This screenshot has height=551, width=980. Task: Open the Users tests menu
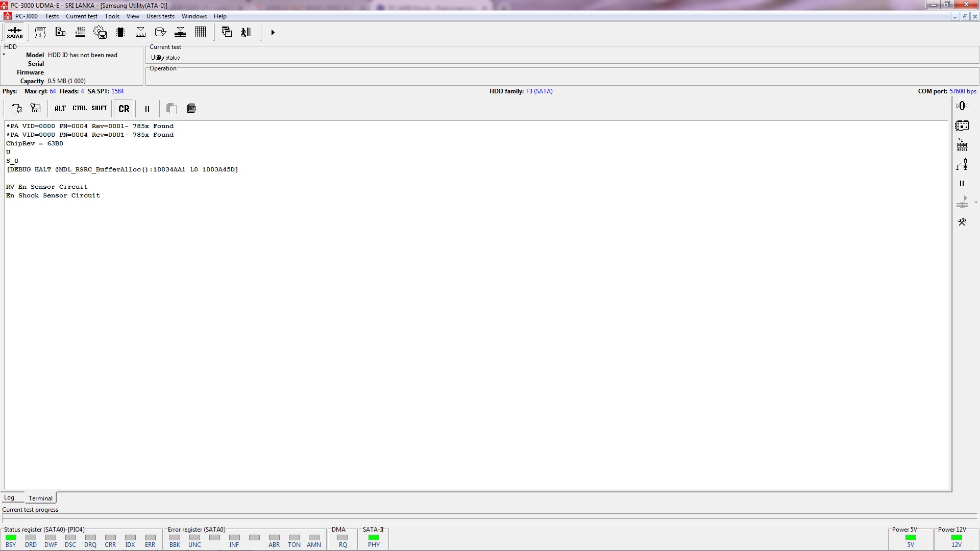[160, 16]
